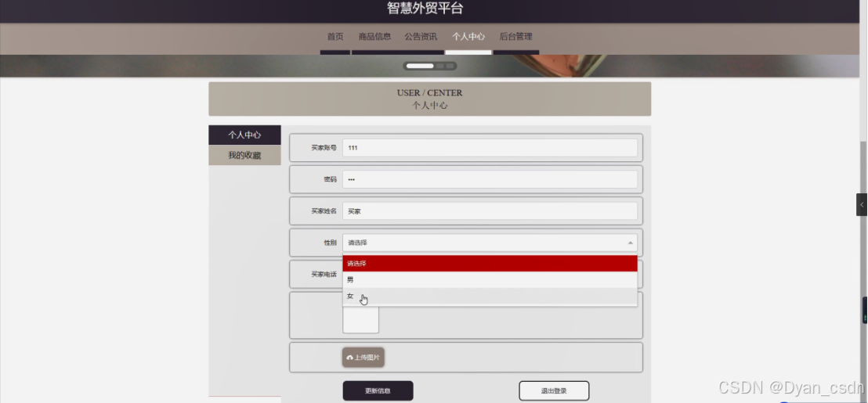Open the 首页 navigation tab

click(x=335, y=37)
